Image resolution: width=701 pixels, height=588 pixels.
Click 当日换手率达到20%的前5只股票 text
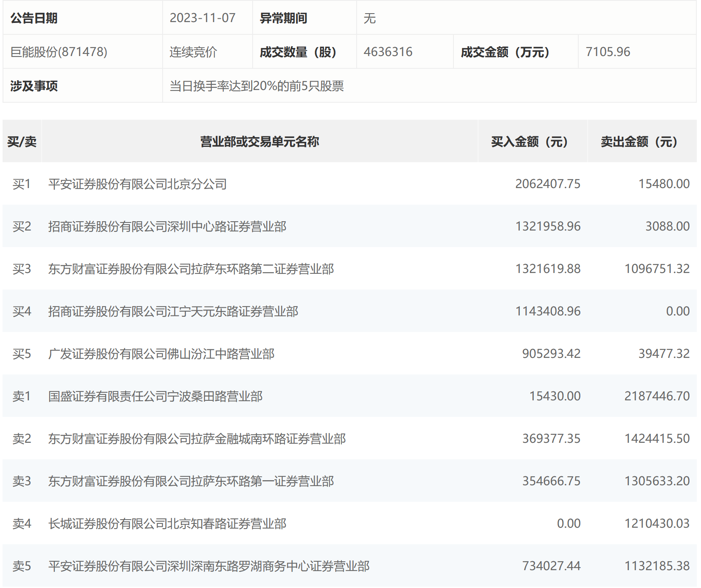point(256,86)
